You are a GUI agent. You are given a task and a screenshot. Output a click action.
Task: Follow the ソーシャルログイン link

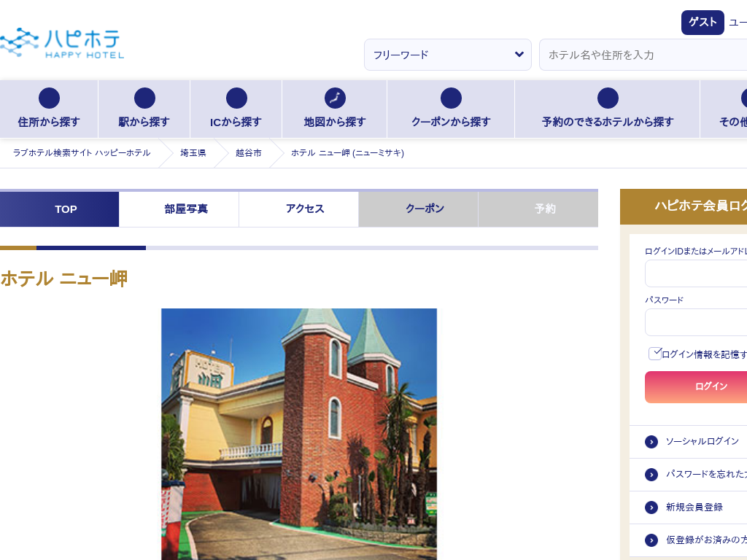click(x=703, y=441)
